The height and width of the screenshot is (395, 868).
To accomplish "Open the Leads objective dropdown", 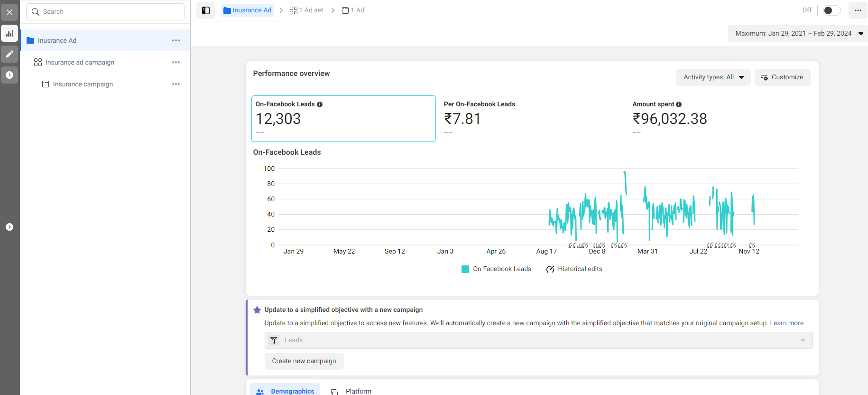I will click(x=538, y=340).
